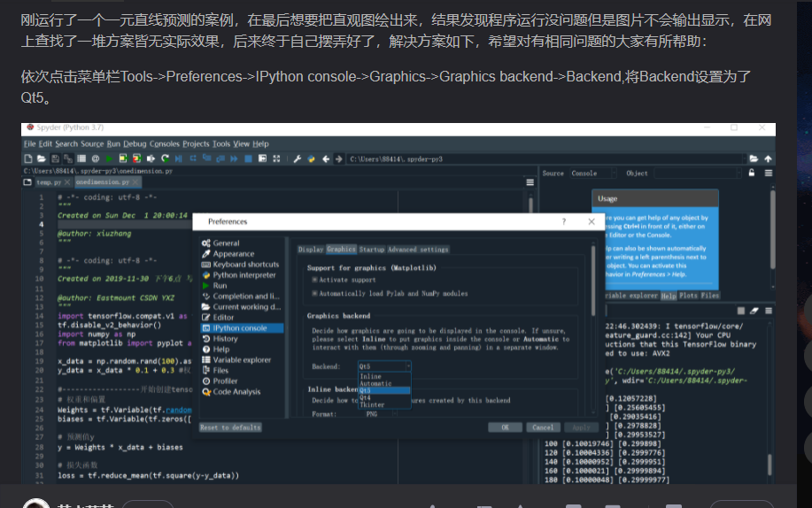Click the green Run file icon

click(x=109, y=158)
